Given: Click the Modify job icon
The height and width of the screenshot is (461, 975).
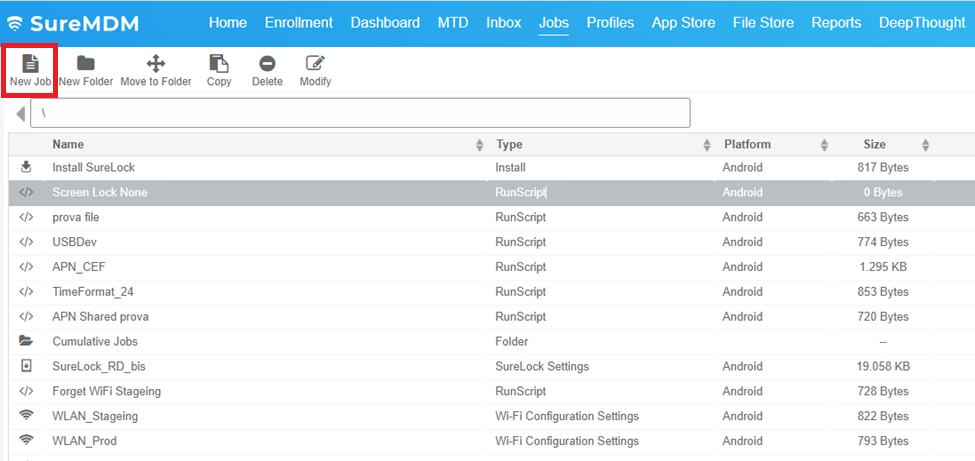Looking at the screenshot, I should [x=315, y=64].
